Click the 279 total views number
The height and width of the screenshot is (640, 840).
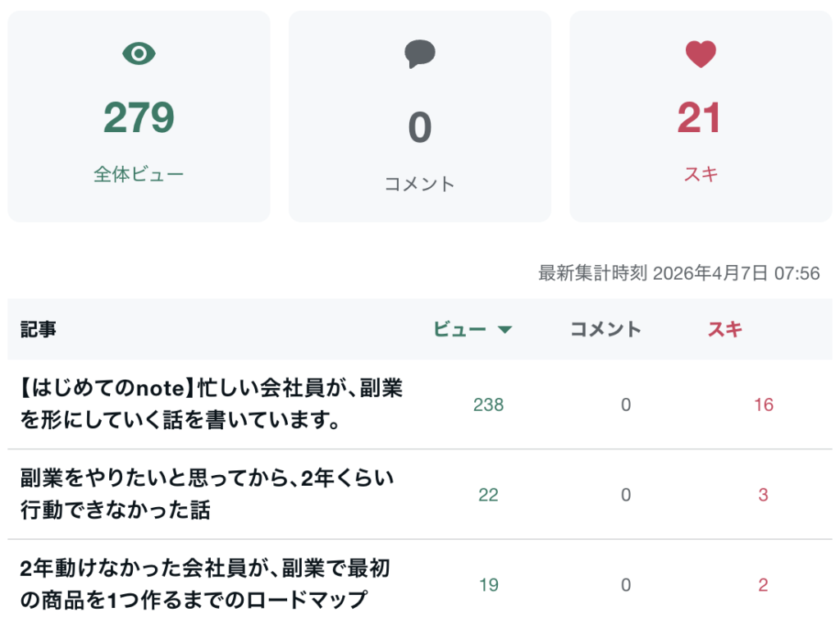coord(139,118)
